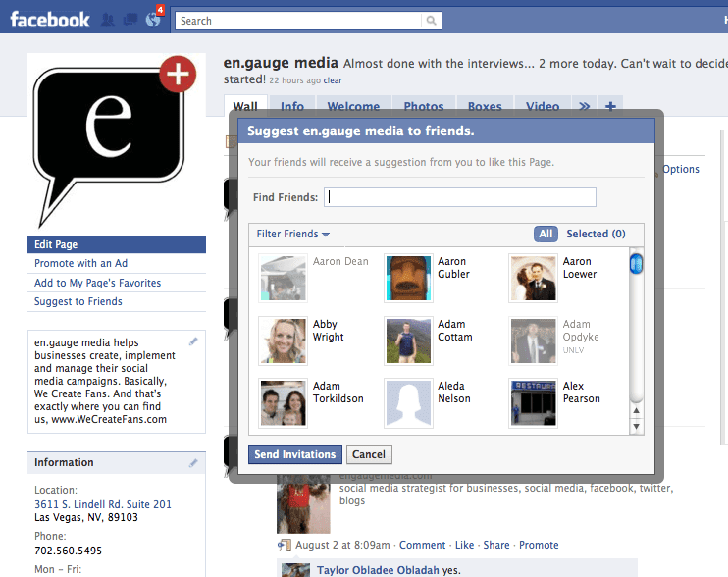Select friend Aaron Dean
Image resolution: width=728 pixels, height=577 pixels.
point(314,278)
